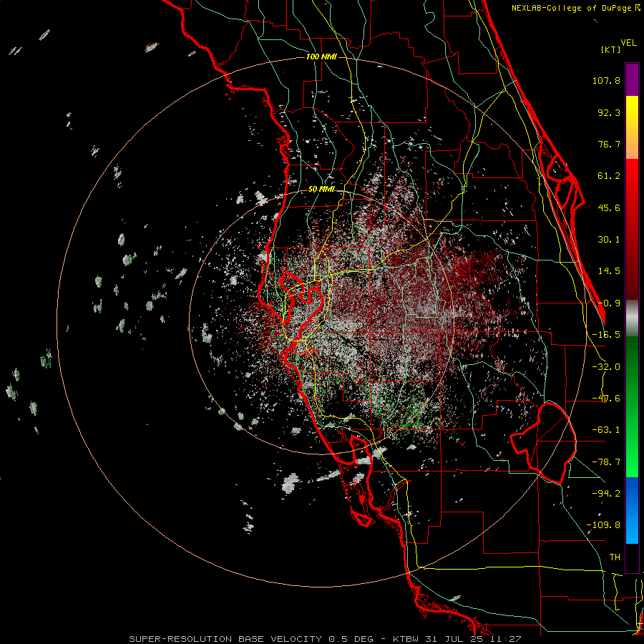Select the 107.8 value on the velocity scale
The height and width of the screenshot is (644, 644).
pyautogui.click(x=606, y=80)
